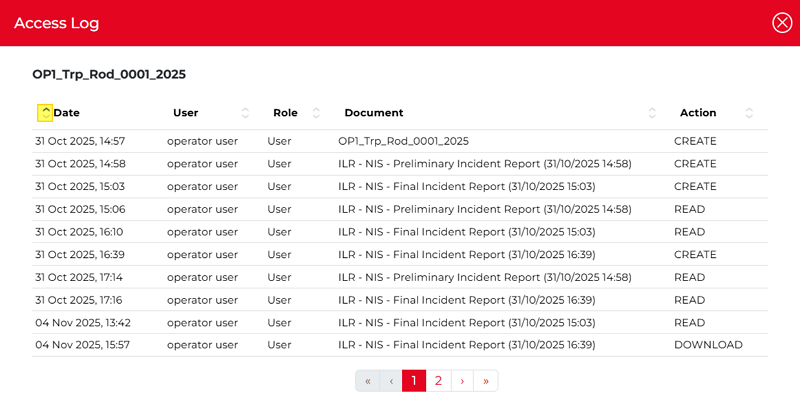The width and height of the screenshot is (800, 402).
Task: Sort the log by Date column
Action: pyautogui.click(x=45, y=113)
